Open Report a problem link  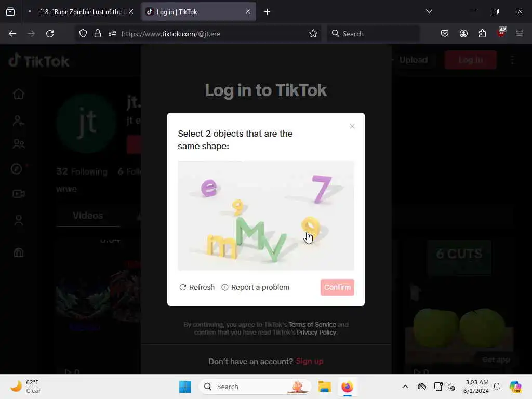pyautogui.click(x=256, y=287)
